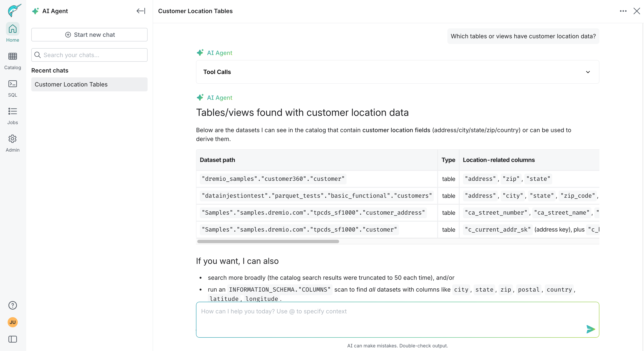Screen dimensions: 644x351
Task: Toggle the sidebar panel icon at bottom
Action: 12,339
